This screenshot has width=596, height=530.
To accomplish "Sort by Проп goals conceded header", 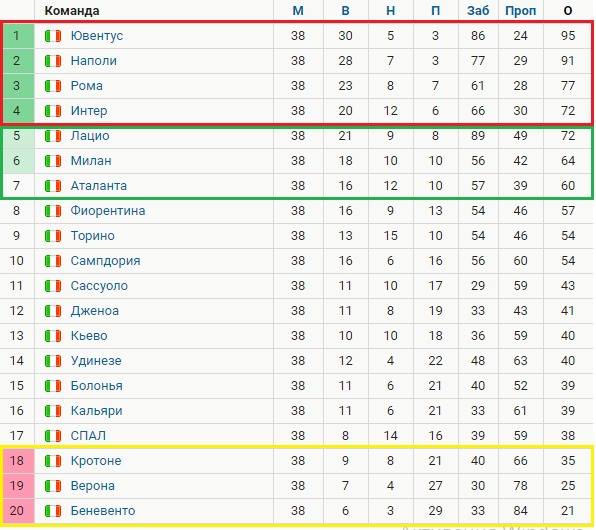I will [x=520, y=11].
